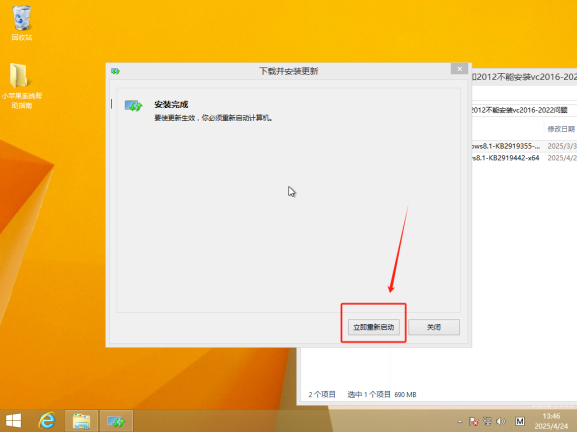Show hidden tray icons arrow

tap(460, 421)
